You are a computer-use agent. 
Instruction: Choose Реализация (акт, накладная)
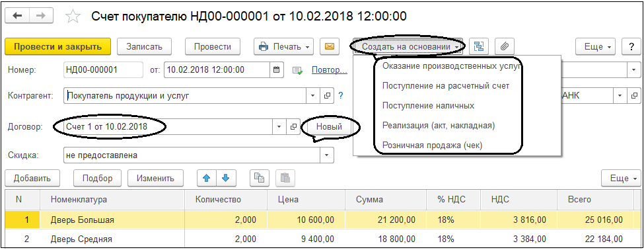pyautogui.click(x=438, y=125)
